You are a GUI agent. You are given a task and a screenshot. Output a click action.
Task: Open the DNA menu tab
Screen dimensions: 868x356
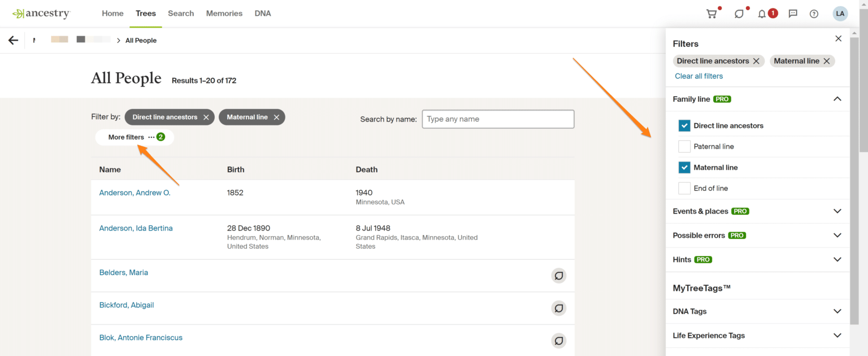pyautogui.click(x=263, y=14)
